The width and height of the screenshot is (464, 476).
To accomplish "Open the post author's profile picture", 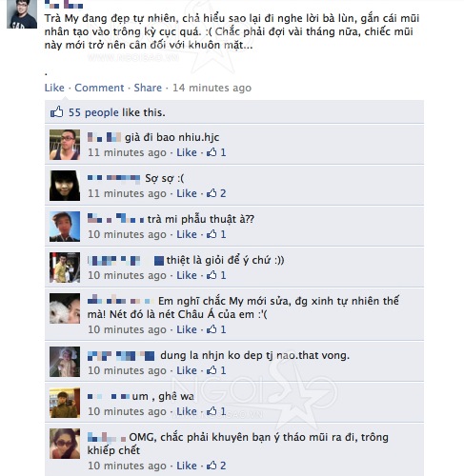I will [x=22, y=14].
